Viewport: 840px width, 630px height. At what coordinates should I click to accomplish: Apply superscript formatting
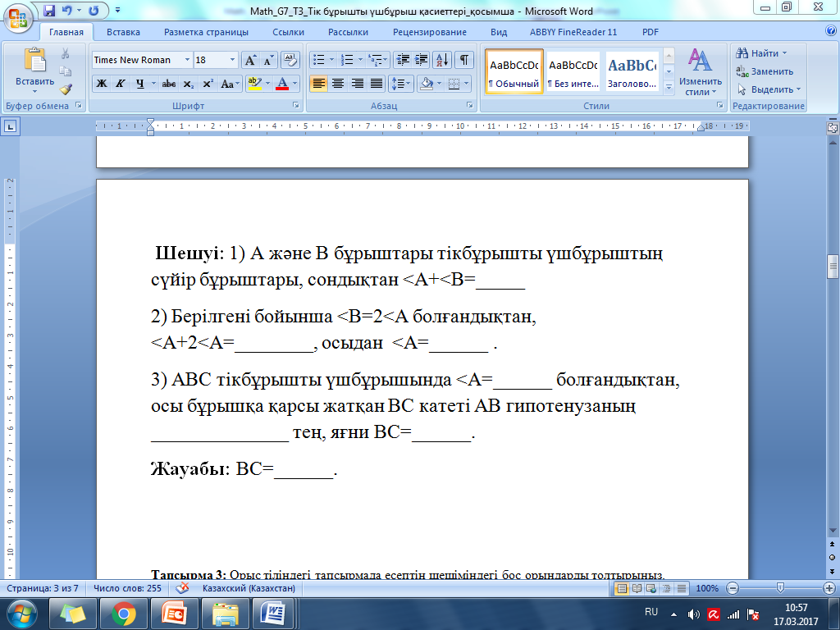tap(208, 84)
